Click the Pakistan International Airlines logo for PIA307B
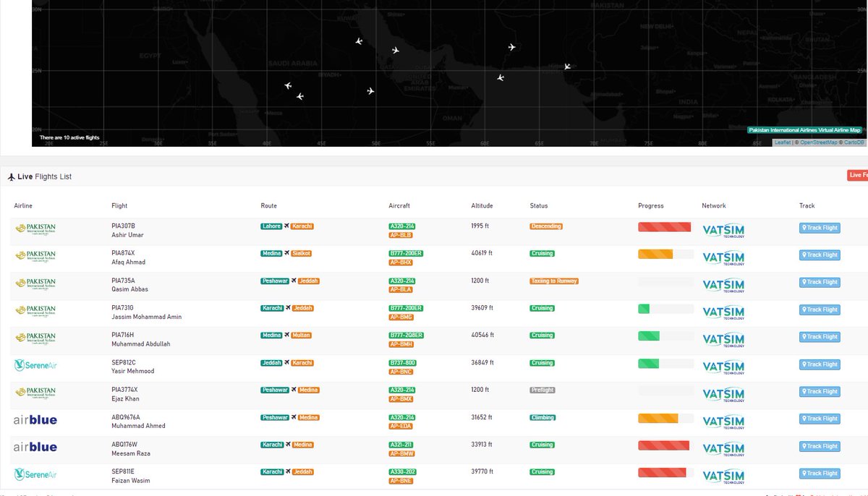Screen dimensions: 868x496 point(35,228)
